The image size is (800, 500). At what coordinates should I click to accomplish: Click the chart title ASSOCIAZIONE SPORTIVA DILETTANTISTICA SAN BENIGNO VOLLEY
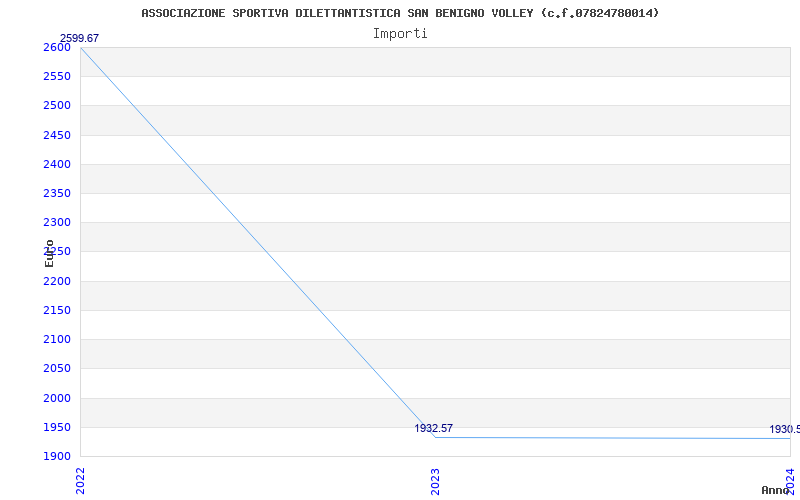(400, 13)
